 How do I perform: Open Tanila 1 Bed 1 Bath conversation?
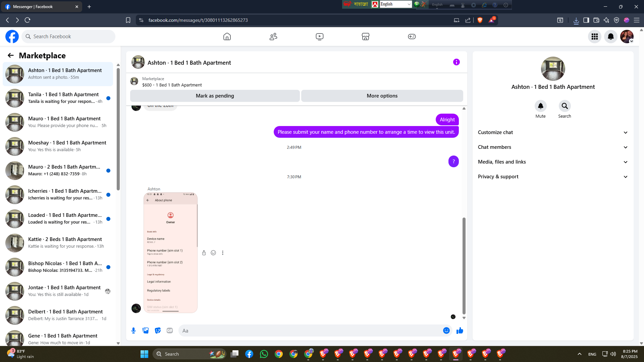click(58, 98)
